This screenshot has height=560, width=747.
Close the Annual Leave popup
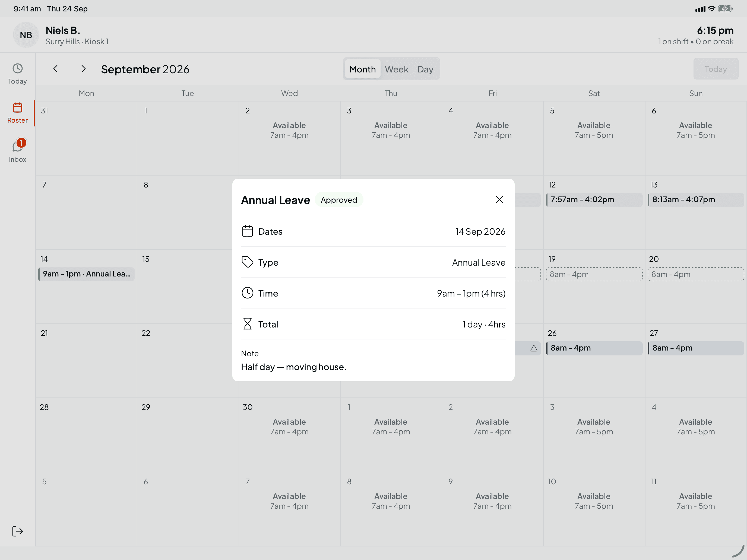(x=499, y=199)
